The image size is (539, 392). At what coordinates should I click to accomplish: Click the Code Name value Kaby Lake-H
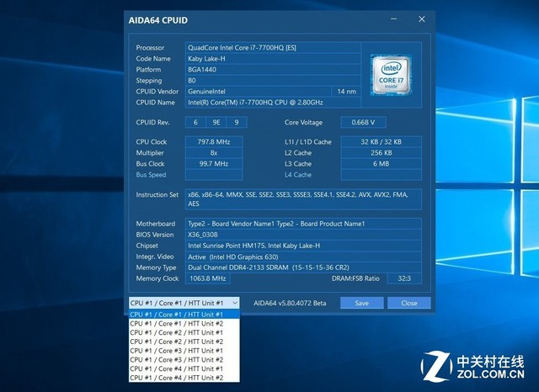273,59
